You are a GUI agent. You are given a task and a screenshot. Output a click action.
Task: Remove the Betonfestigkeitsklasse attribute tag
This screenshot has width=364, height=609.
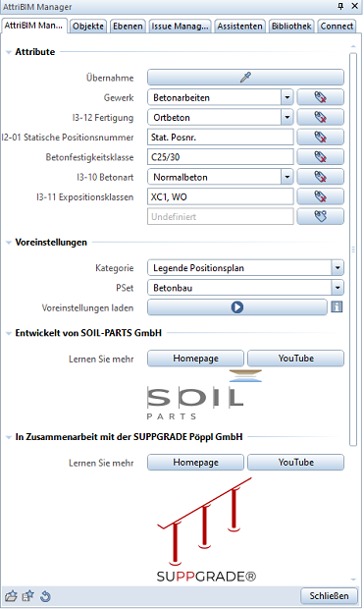[x=320, y=157]
